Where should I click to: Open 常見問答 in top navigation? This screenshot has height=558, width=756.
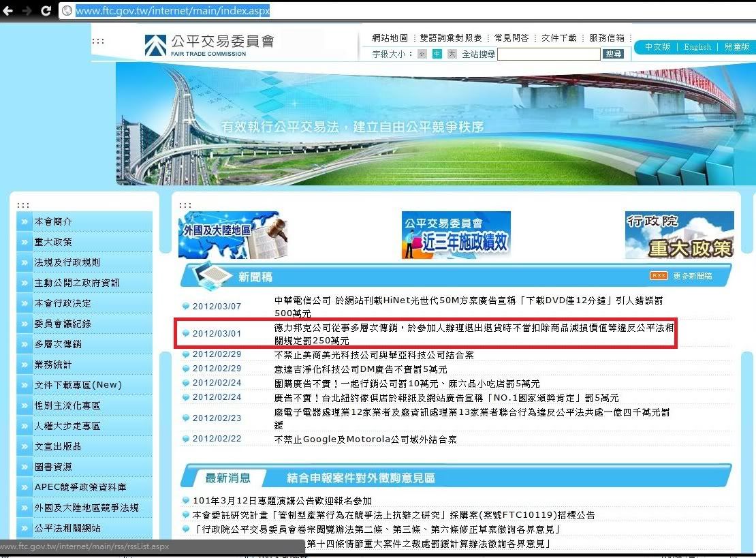511,38
